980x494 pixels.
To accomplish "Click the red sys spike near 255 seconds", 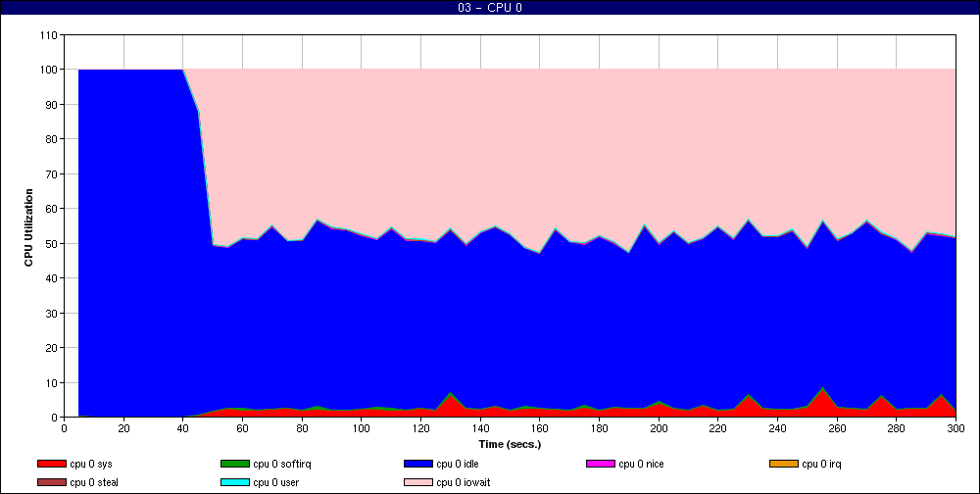I will (x=822, y=403).
